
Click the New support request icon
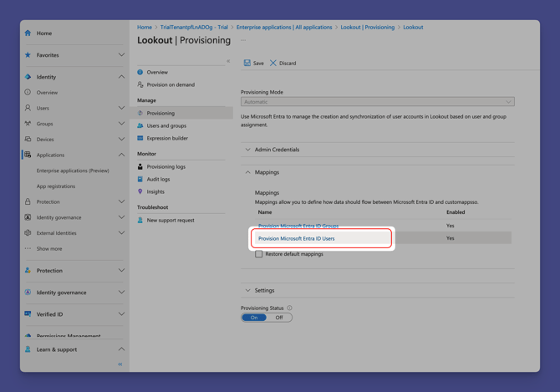coord(140,221)
